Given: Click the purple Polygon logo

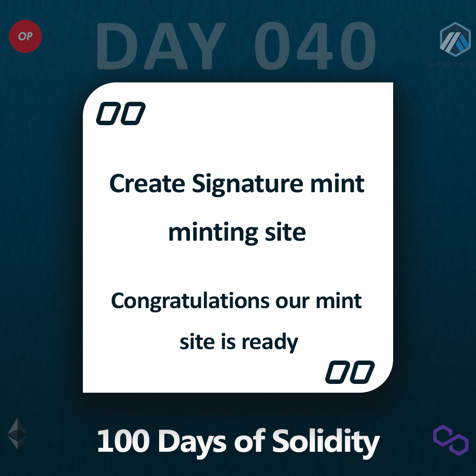Looking at the screenshot, I should (450, 439).
